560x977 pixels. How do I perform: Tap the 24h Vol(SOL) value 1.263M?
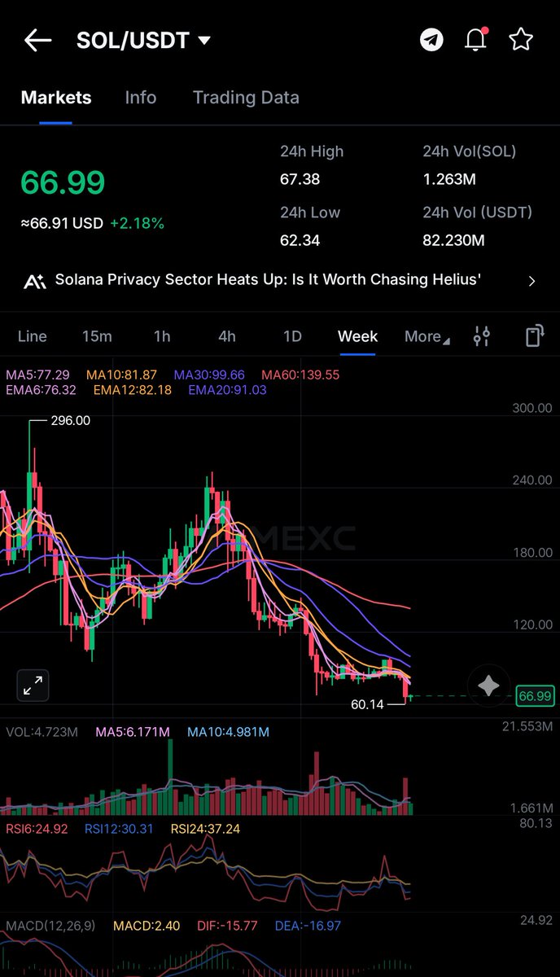[450, 179]
